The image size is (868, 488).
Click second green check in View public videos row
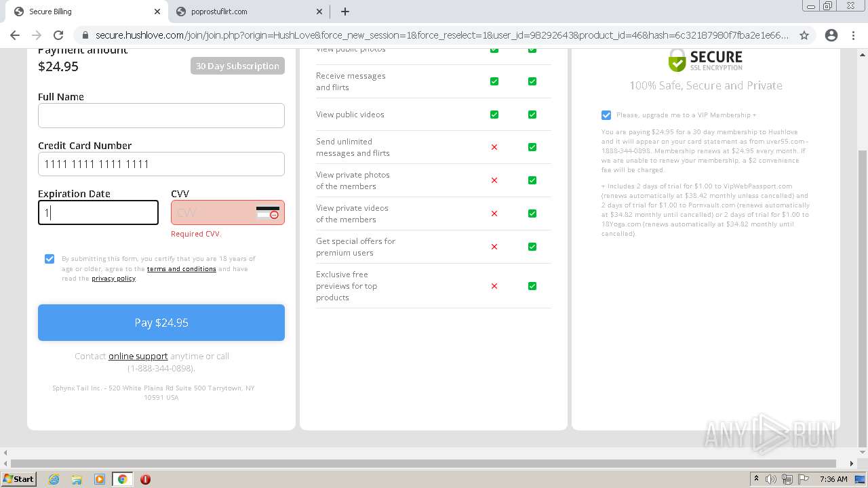pos(532,115)
